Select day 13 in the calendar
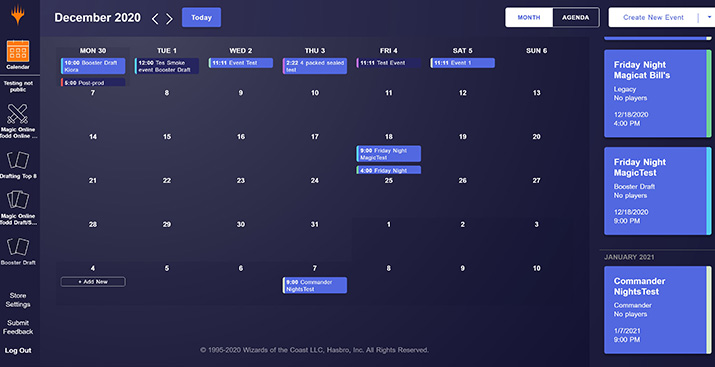Screen dimensions: 715x367 [x=536, y=93]
